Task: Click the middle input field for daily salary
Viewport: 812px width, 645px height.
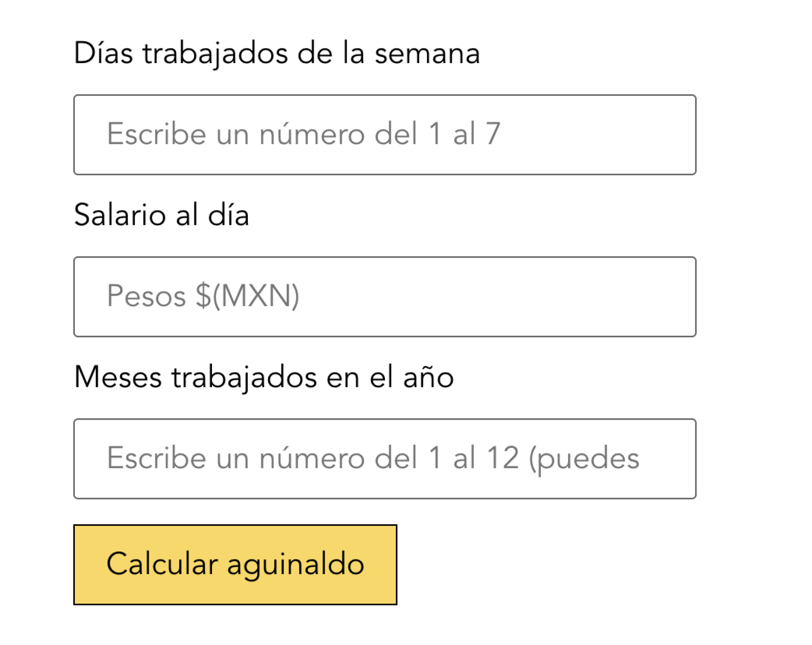Action: (385, 296)
